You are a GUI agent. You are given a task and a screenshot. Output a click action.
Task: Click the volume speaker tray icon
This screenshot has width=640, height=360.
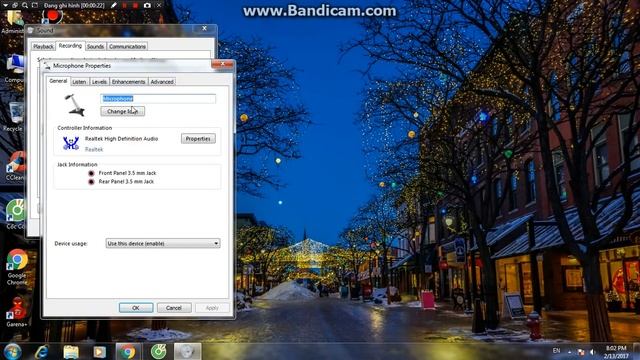592,352
